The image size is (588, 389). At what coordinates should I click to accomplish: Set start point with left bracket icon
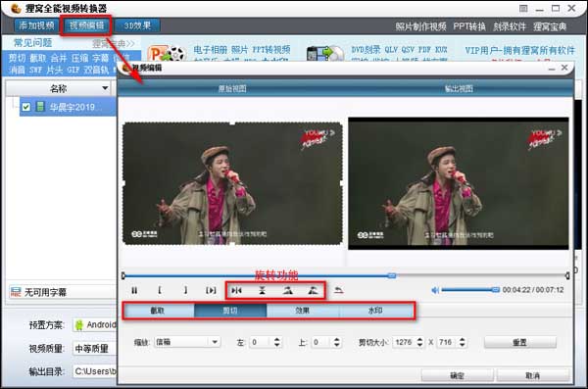(160, 290)
